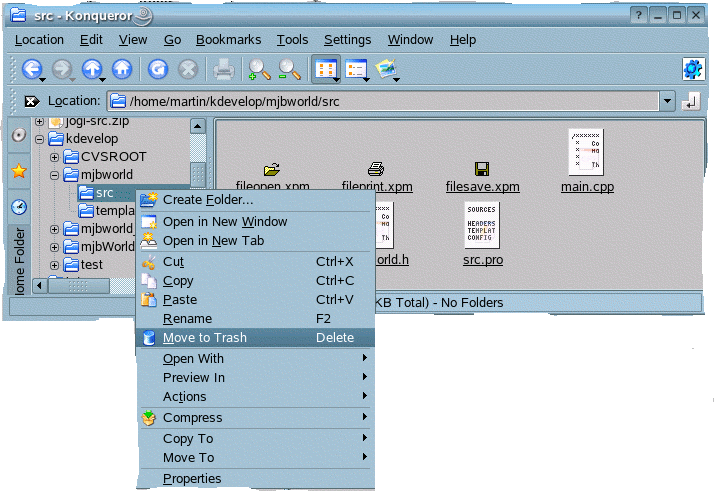The width and height of the screenshot is (714, 491).
Task: Expand the test folder tree node
Action: click(x=55, y=265)
